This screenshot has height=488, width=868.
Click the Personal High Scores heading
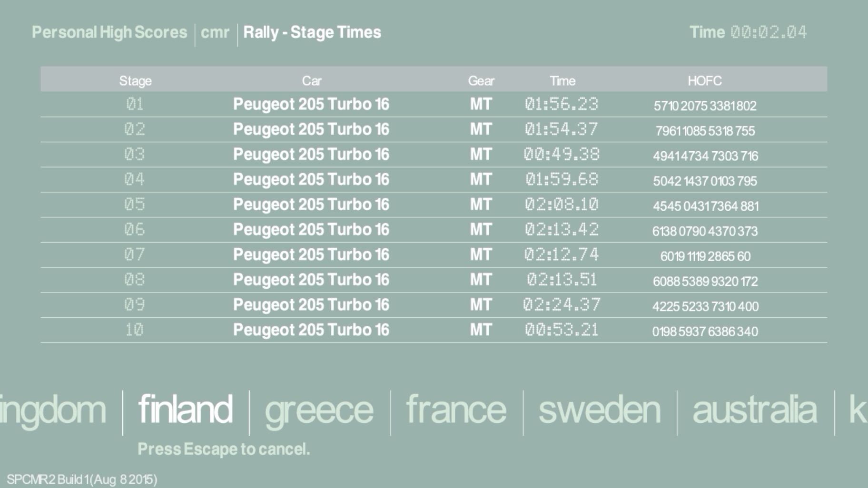pyautogui.click(x=109, y=32)
